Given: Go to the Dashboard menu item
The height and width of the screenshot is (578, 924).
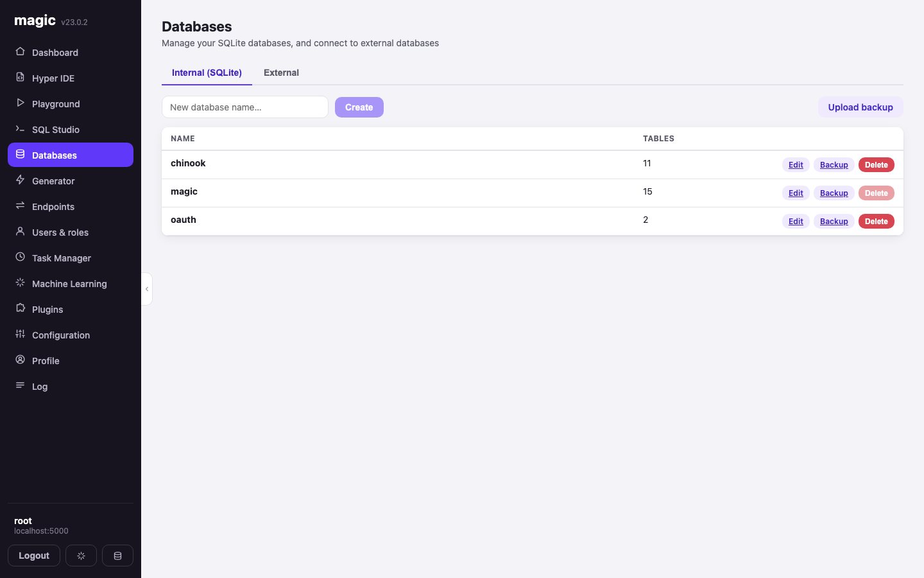Looking at the screenshot, I should 71,52.
